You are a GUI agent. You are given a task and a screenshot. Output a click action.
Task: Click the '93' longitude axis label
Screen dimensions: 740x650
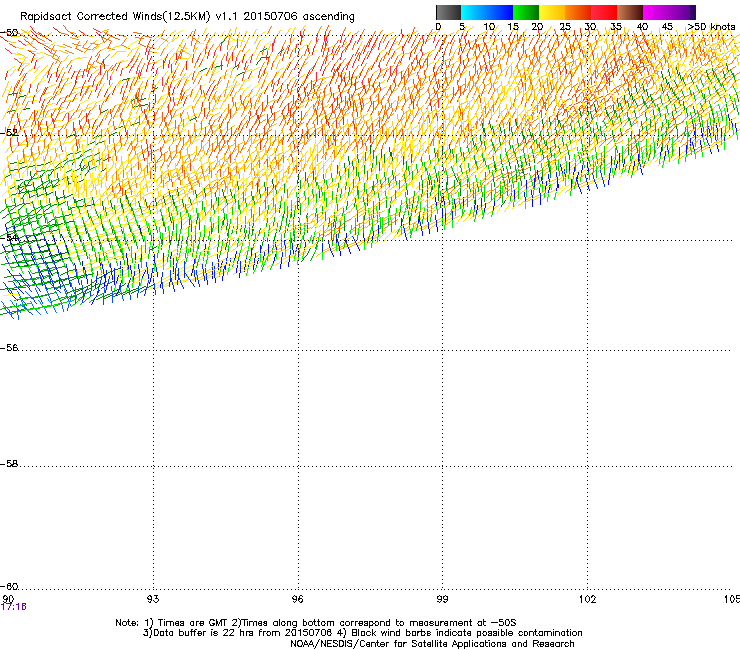[x=153, y=599]
